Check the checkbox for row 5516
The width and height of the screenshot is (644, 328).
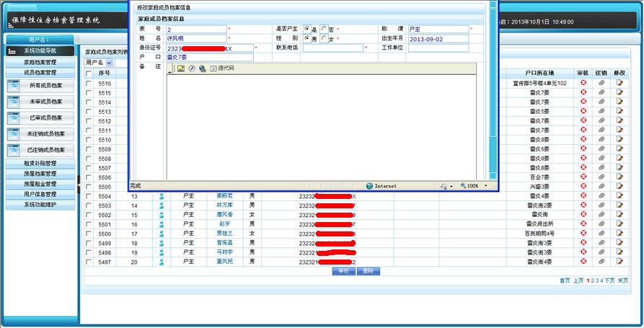click(x=89, y=84)
